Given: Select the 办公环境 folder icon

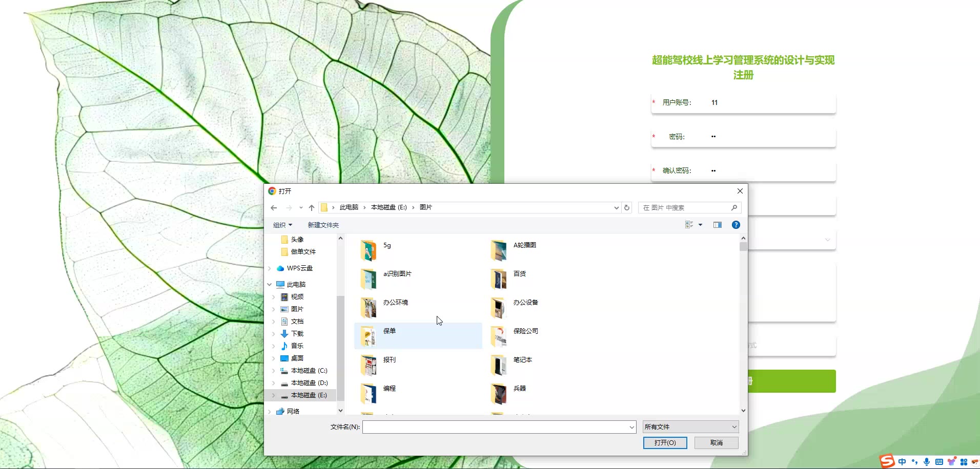Looking at the screenshot, I should [x=369, y=308].
